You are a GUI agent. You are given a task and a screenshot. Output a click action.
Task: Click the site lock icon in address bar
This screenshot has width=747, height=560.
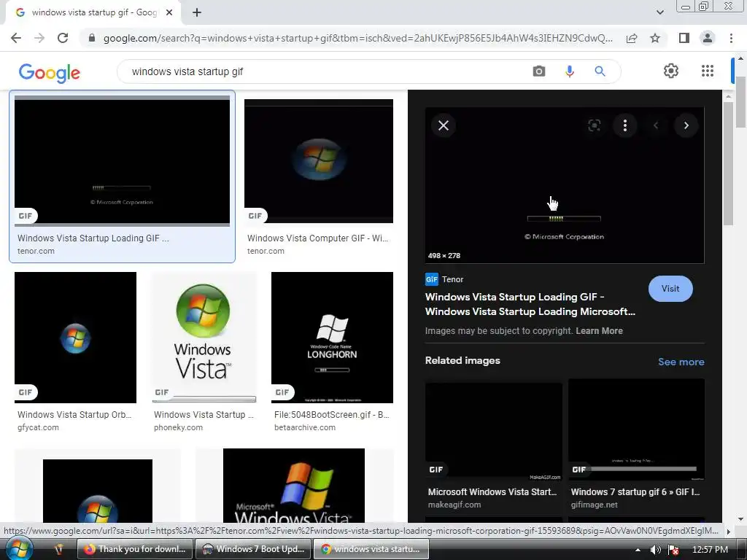coord(92,38)
